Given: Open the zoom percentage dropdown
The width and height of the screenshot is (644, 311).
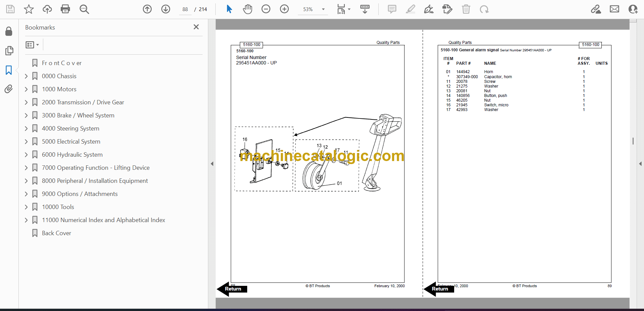Looking at the screenshot, I should pos(323,9).
